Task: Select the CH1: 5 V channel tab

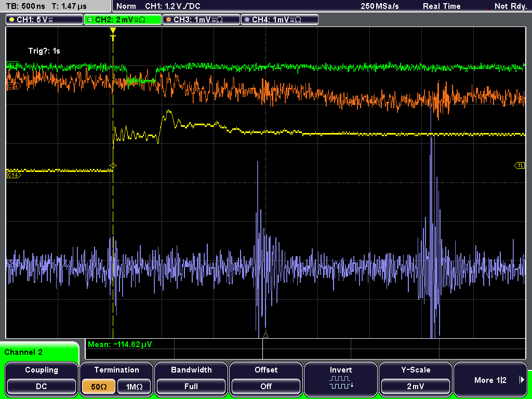Action: (x=45, y=20)
